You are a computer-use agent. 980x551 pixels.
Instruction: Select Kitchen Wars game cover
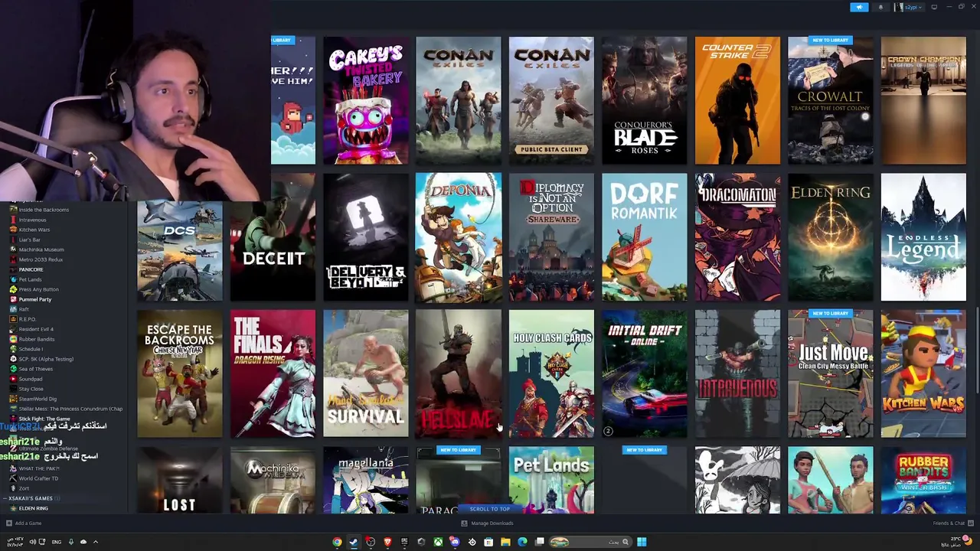pos(923,373)
